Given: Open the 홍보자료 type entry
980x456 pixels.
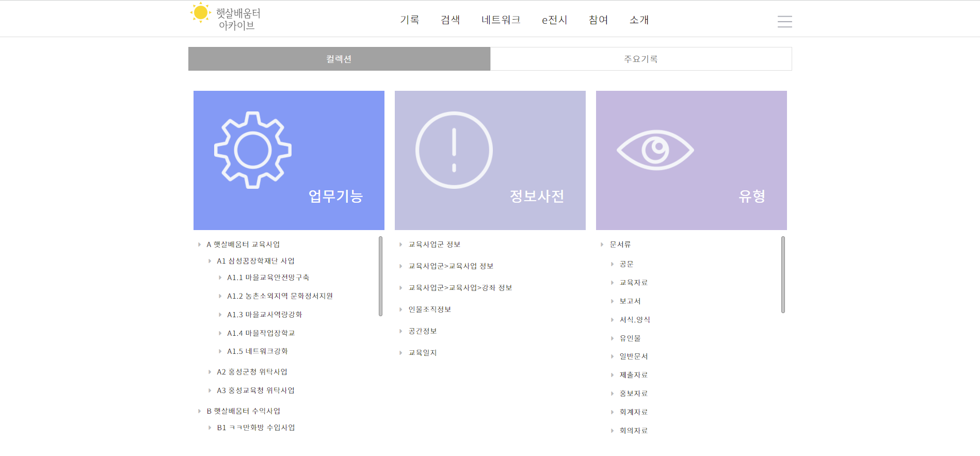Looking at the screenshot, I should pyautogui.click(x=633, y=394).
